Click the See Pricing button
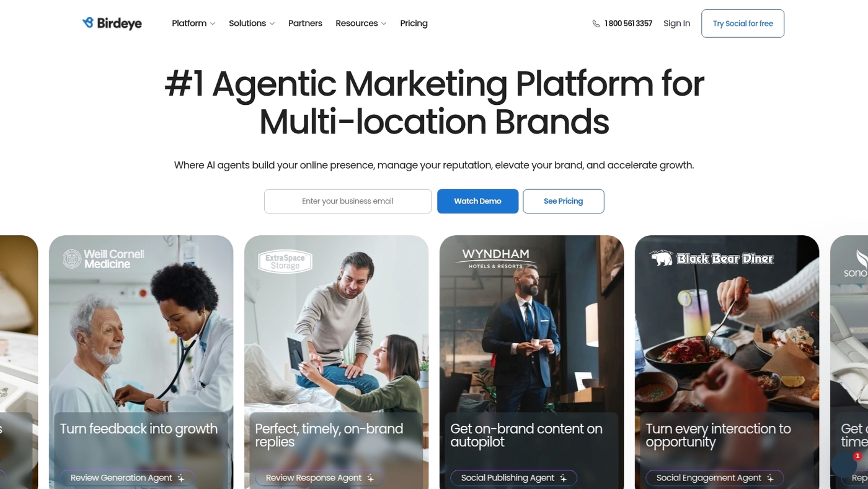The height and width of the screenshot is (489, 868). coord(564,201)
